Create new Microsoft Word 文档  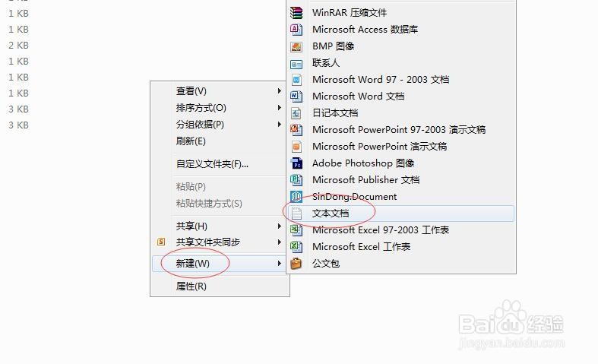pyautogui.click(x=401, y=97)
